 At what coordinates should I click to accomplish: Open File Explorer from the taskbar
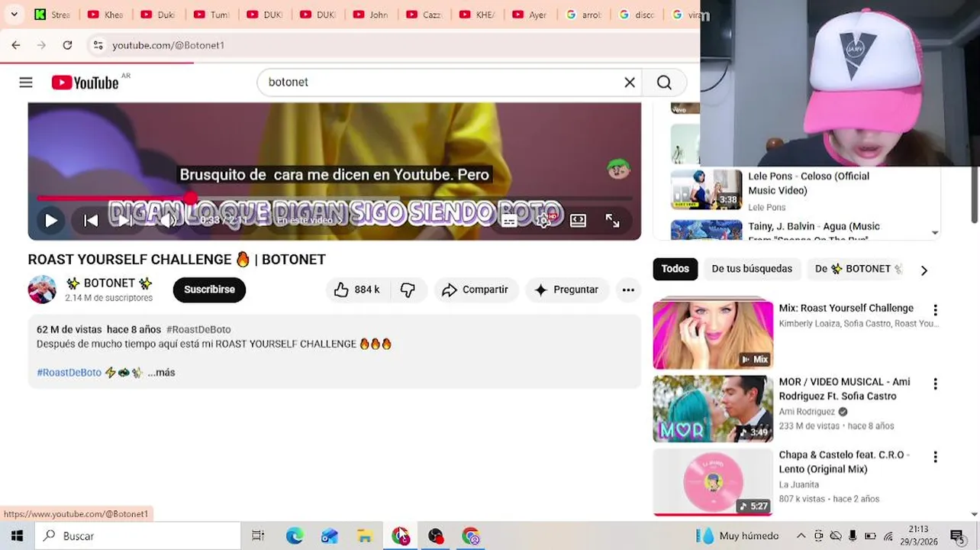[365, 536]
